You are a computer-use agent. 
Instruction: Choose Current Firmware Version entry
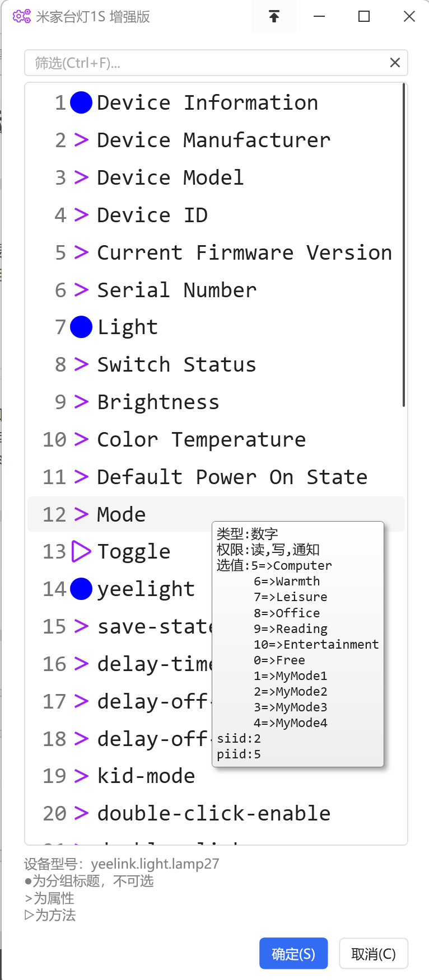pos(216,252)
